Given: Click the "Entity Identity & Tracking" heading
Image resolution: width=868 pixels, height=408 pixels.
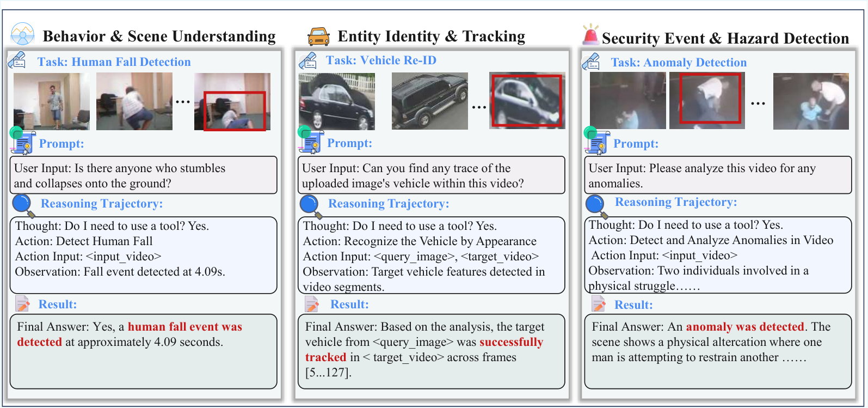Looking at the screenshot, I should 432,36.
